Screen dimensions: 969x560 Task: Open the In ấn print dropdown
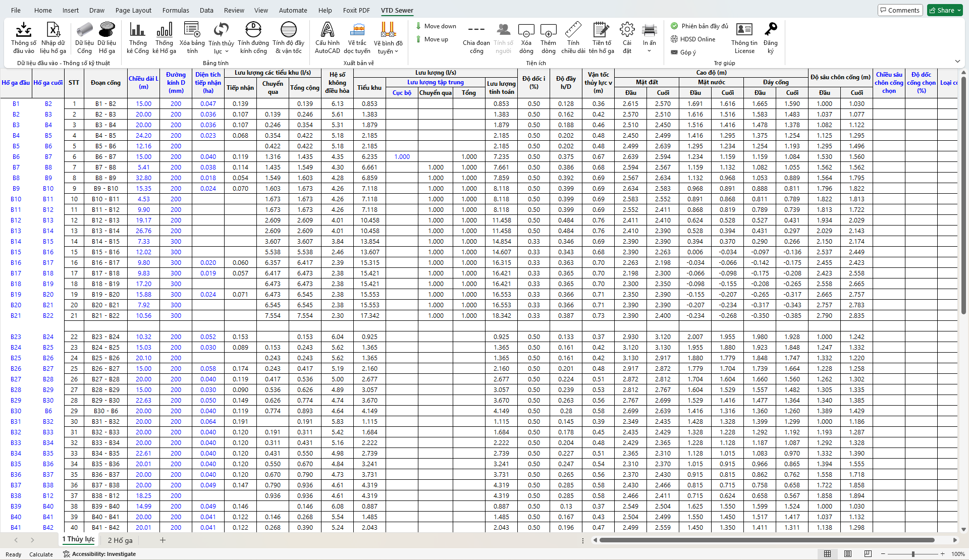(x=649, y=51)
